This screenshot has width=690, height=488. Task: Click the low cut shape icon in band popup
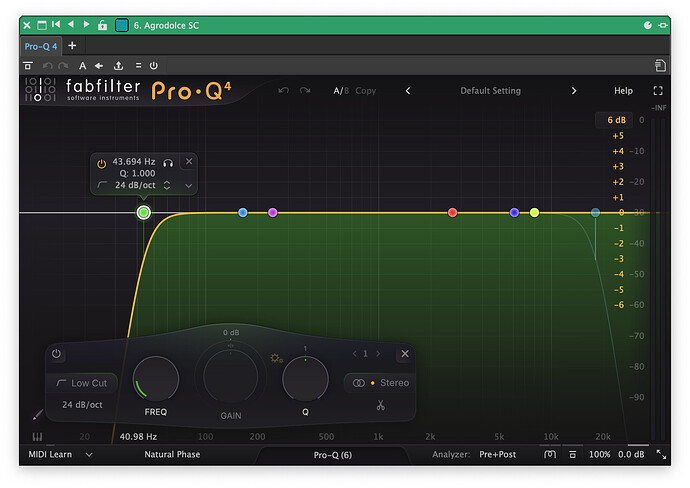[102, 185]
